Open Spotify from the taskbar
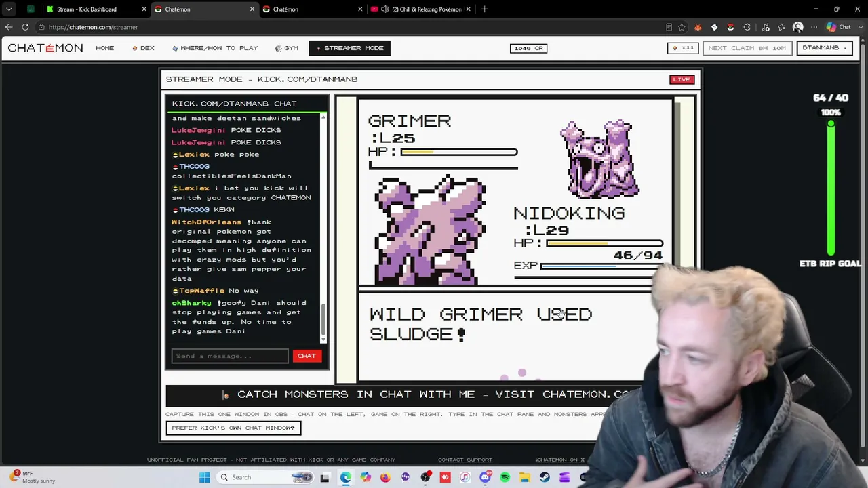The image size is (868, 488). 505,477
